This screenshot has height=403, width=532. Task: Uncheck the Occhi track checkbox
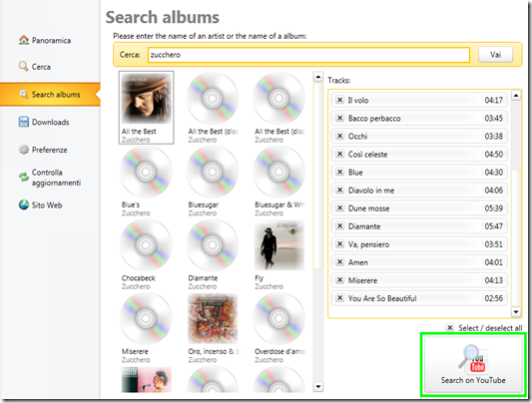[339, 136]
